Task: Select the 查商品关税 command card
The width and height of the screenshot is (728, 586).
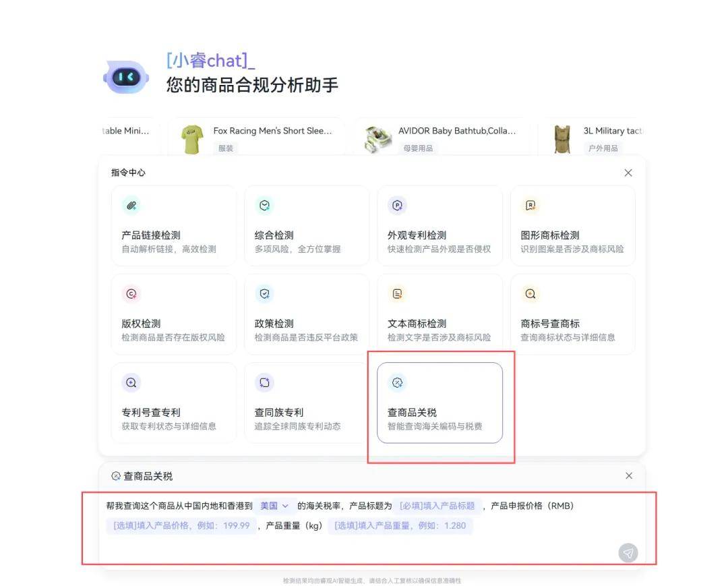Action: [x=439, y=403]
